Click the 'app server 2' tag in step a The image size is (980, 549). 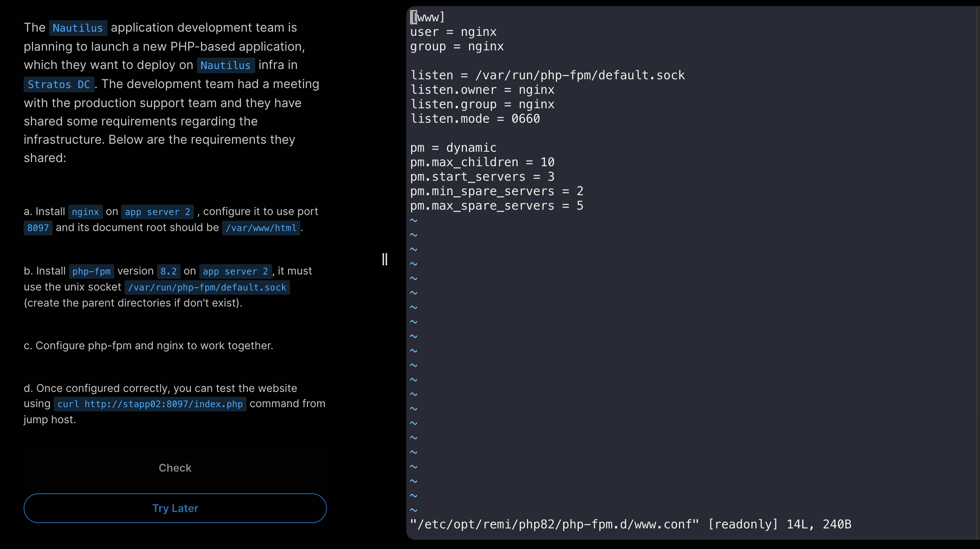tap(157, 212)
